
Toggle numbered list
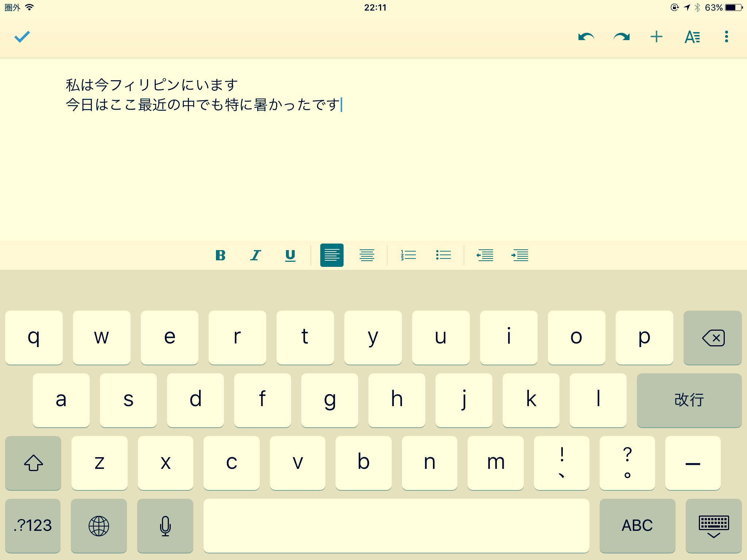(x=408, y=255)
